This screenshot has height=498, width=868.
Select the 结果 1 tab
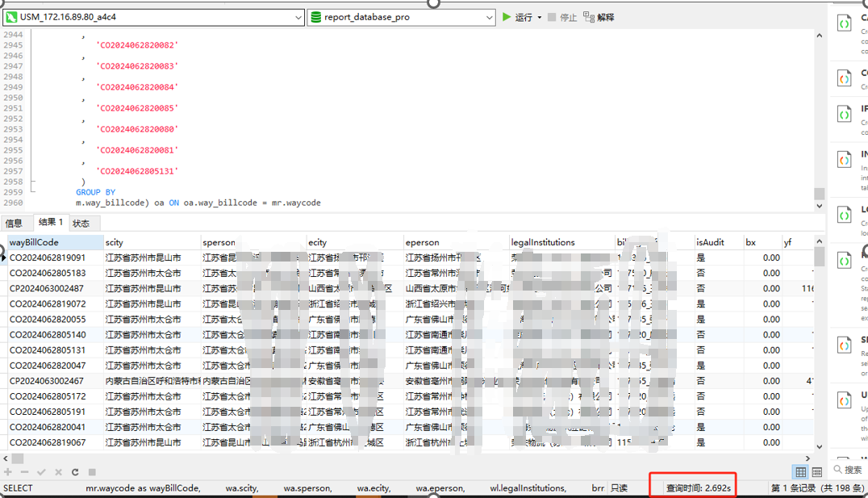pos(50,223)
